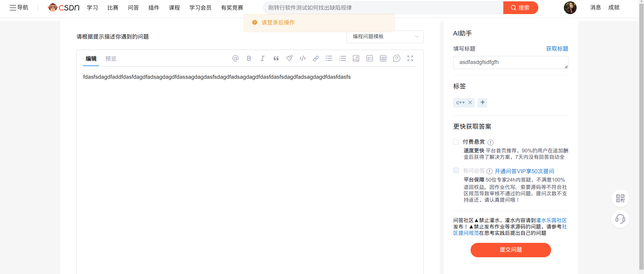
Task: Submit with the 提交问题 button
Action: [x=511, y=250]
